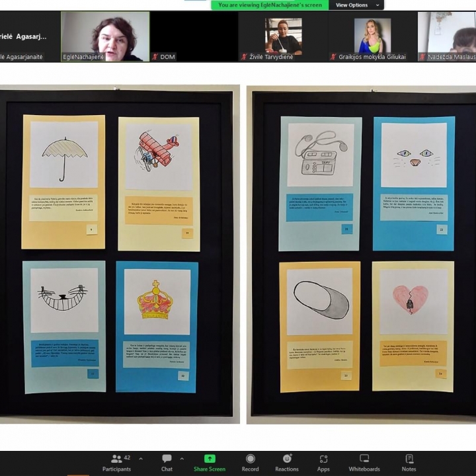Select Nadežda Maslaus video tile
Image resolution: width=476 pixels, height=476 pixels.
point(447,36)
